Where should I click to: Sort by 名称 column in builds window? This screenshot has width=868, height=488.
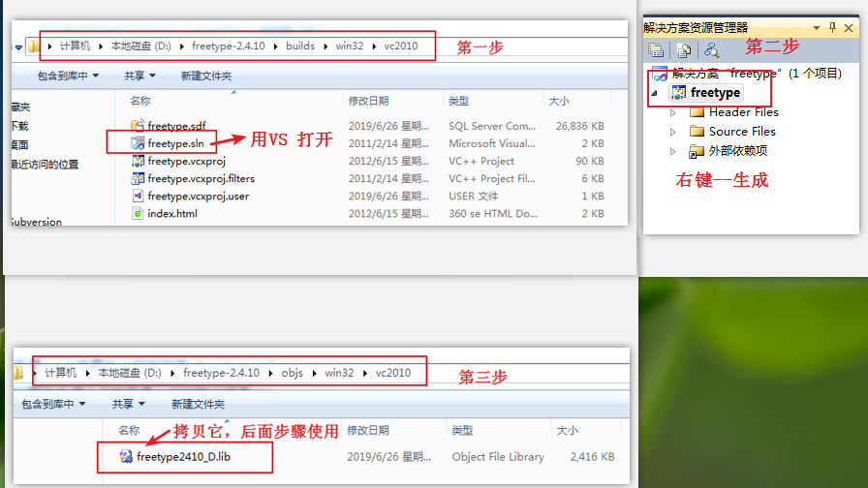tap(140, 101)
